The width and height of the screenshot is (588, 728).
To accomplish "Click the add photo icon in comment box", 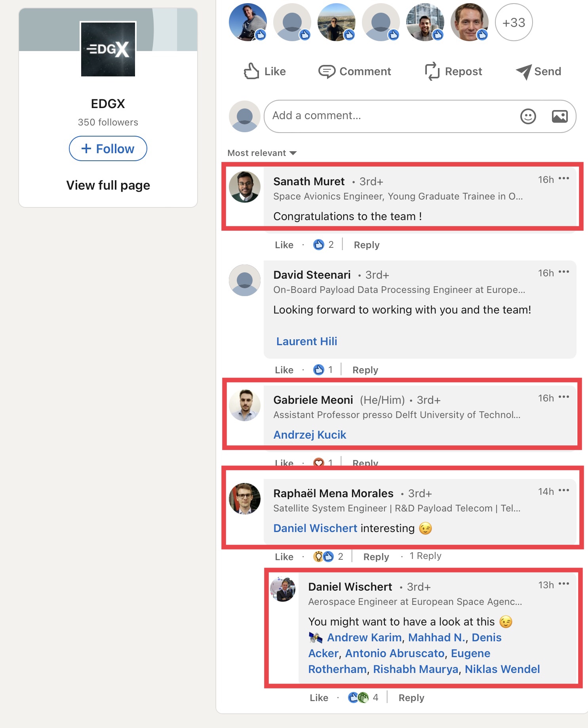I will click(x=559, y=116).
